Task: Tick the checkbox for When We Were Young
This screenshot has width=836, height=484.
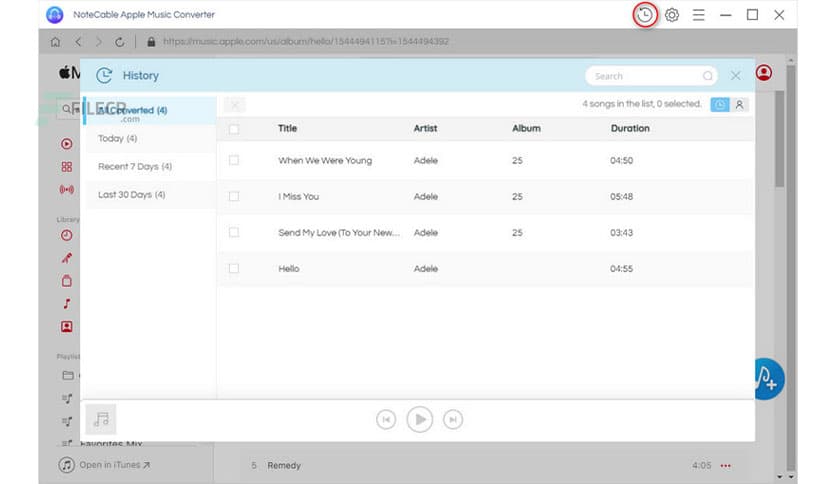Action: pyautogui.click(x=234, y=160)
